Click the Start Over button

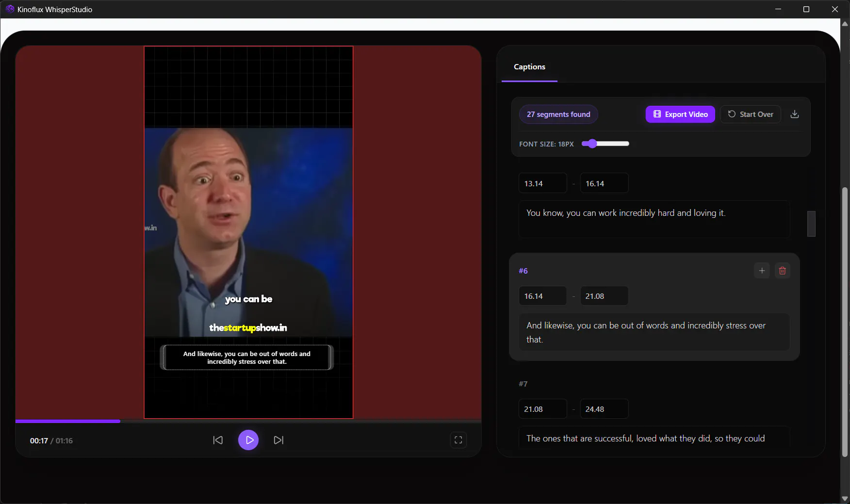[x=750, y=114]
